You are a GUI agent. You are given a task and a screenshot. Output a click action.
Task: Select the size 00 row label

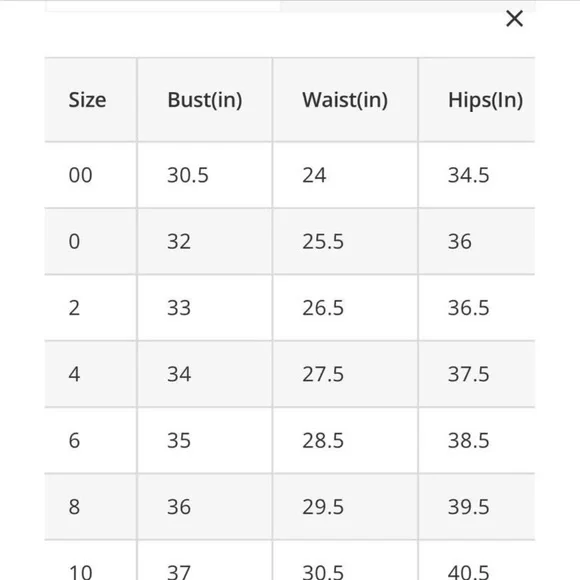click(x=80, y=175)
